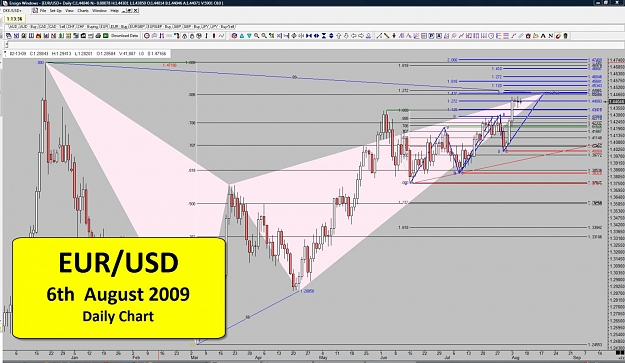Switch to the CHF - Buying tab
The height and width of the screenshot is (363, 625).
[88, 27]
